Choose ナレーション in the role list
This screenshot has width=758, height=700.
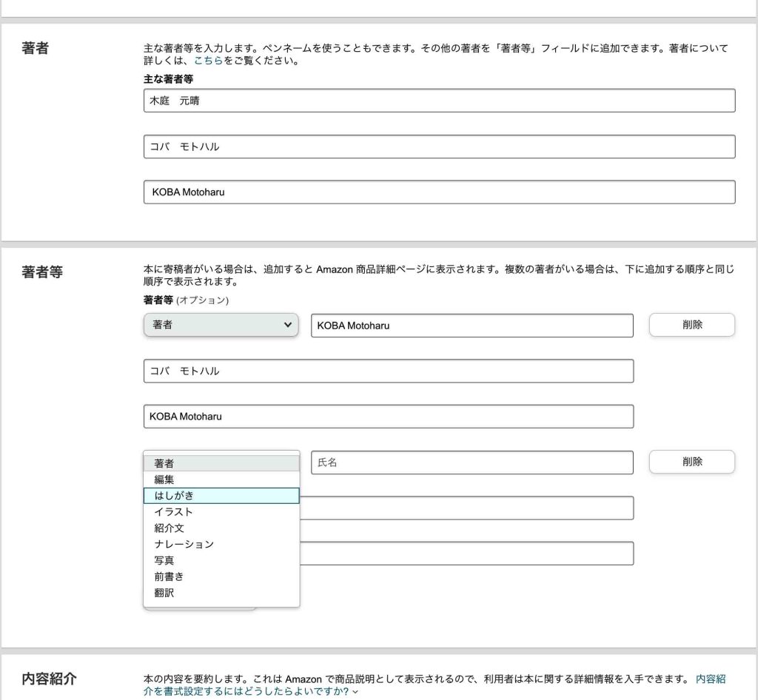221,544
